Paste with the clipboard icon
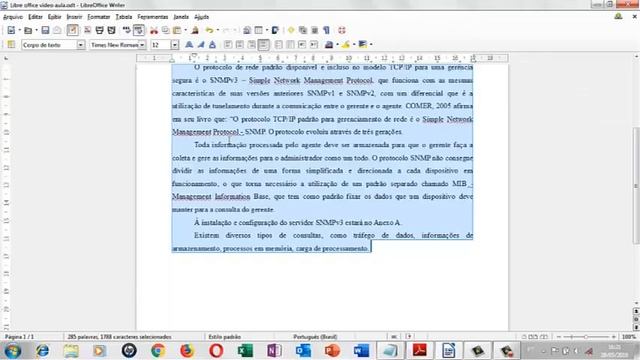The image size is (640, 360). point(177,30)
